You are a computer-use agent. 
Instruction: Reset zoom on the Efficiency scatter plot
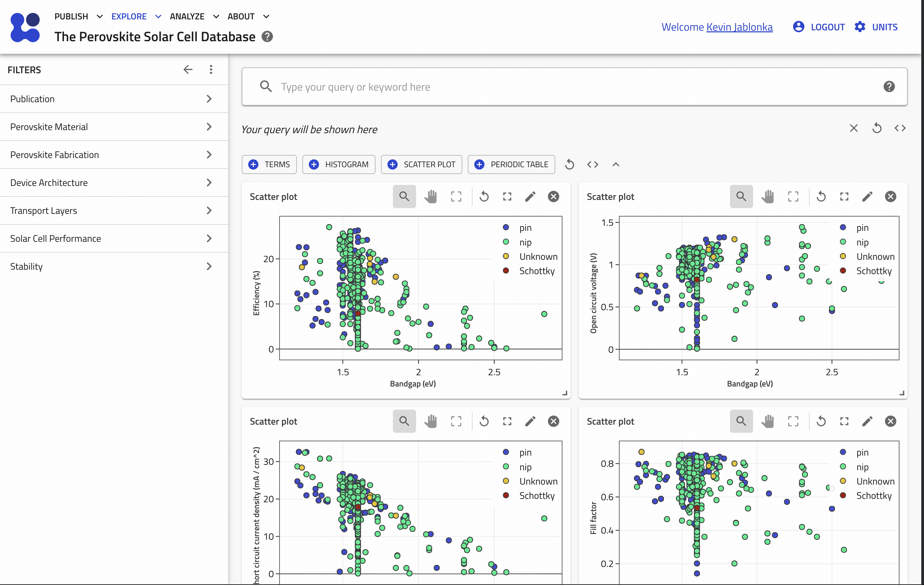point(484,196)
